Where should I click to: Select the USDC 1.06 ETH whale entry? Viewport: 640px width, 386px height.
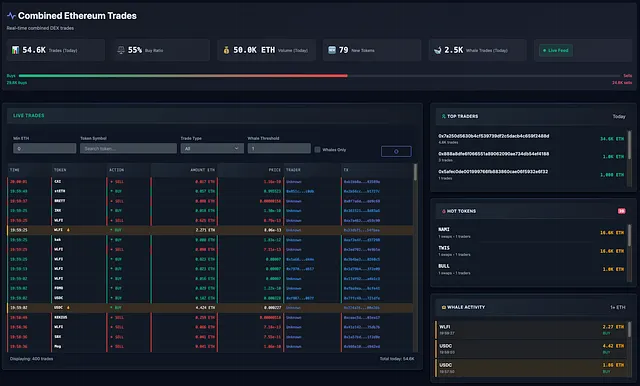tap(531, 368)
